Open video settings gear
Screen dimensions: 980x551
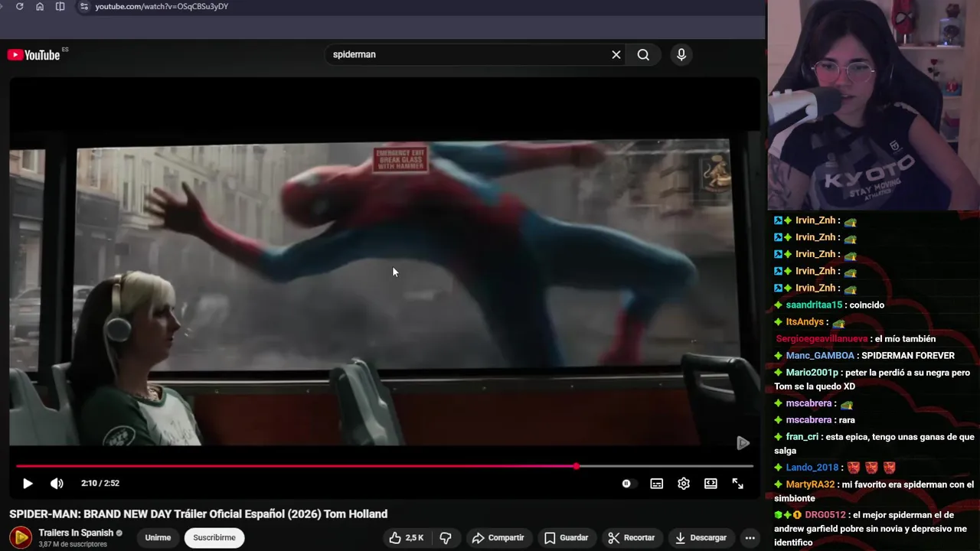point(684,484)
